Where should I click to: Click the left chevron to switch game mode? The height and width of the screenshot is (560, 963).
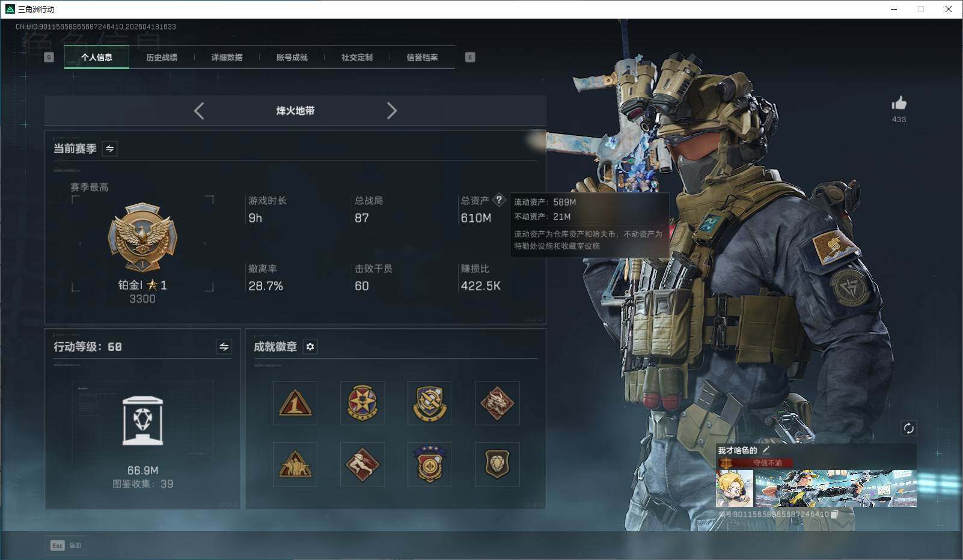pos(199,111)
